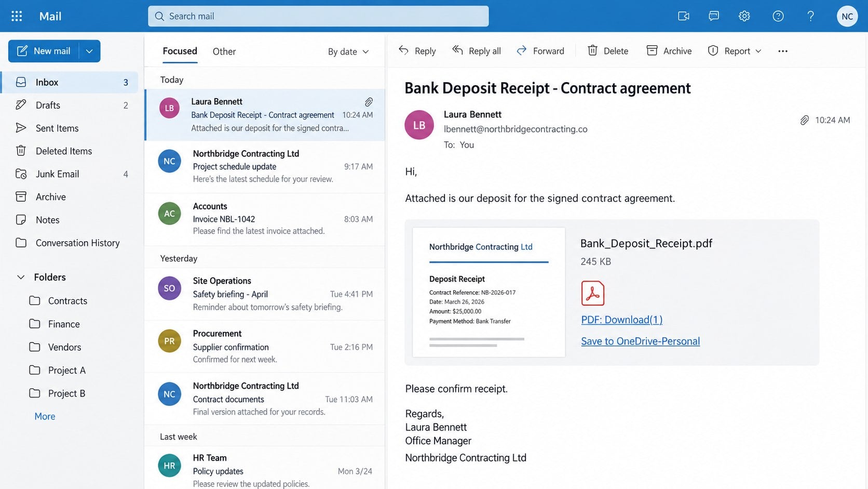The image size is (868, 489).
Task: Click the Search mail input field
Action: pos(318,16)
